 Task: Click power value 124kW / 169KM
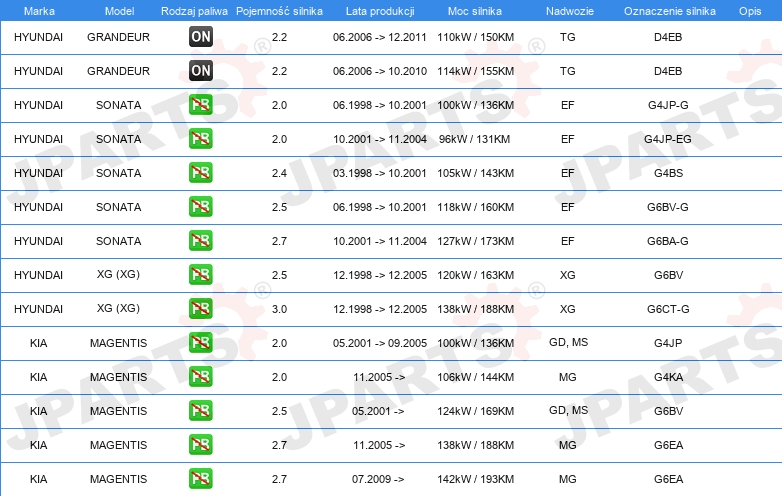point(475,411)
